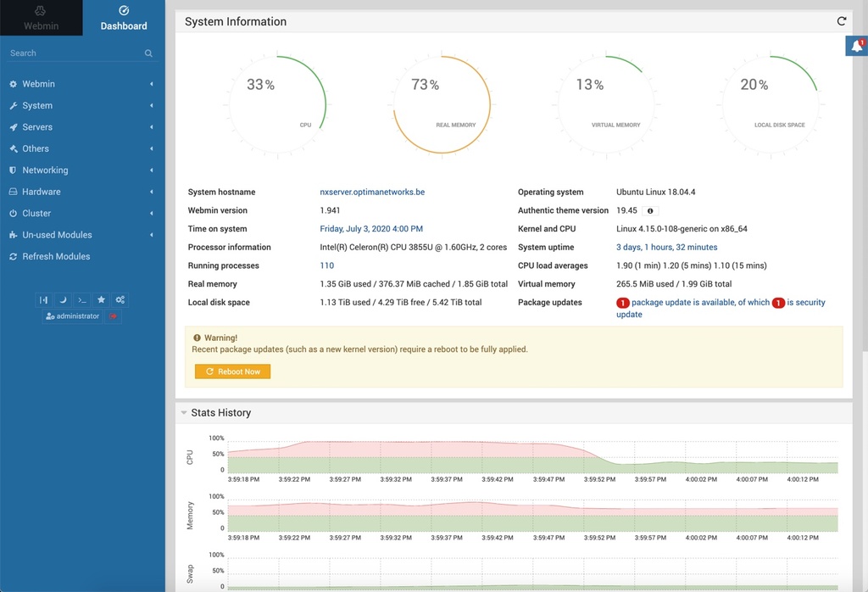Screen dimensions: 868x592
Task: Click the warning exclamation icon
Action: 197,338
